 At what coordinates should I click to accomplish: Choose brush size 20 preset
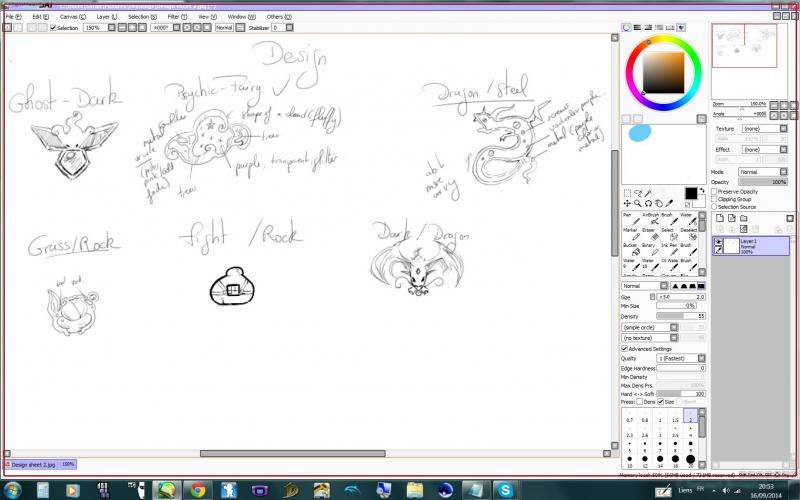coord(690,461)
